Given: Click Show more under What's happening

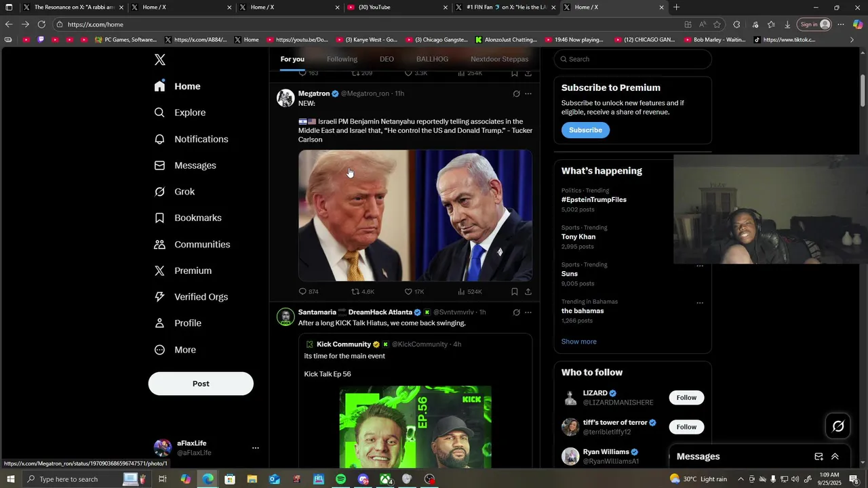Looking at the screenshot, I should coord(579,342).
